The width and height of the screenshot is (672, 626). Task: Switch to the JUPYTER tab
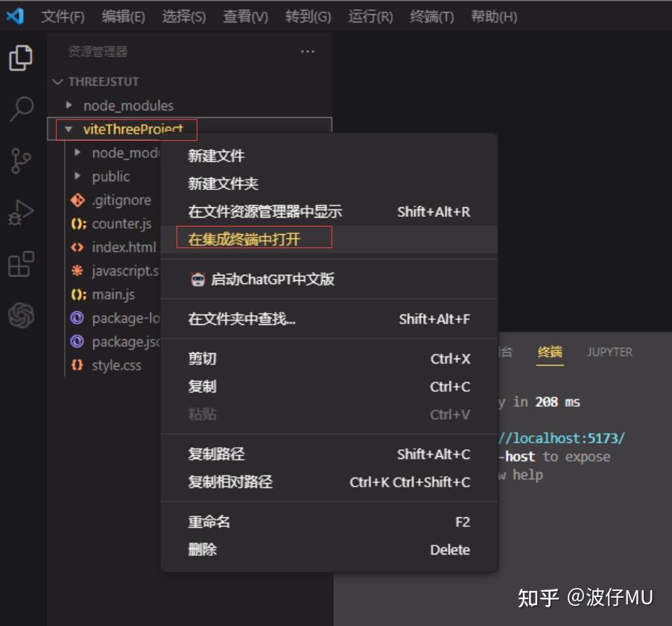click(609, 352)
